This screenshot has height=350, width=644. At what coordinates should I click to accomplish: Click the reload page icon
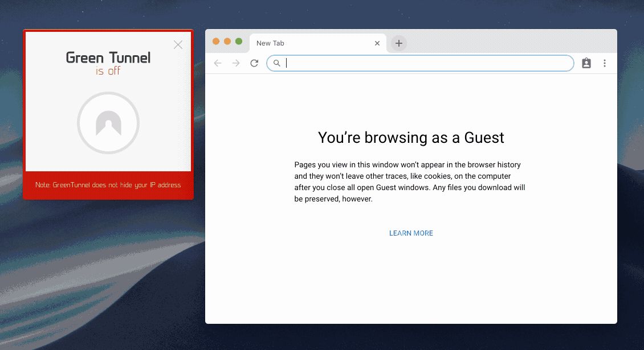(254, 63)
